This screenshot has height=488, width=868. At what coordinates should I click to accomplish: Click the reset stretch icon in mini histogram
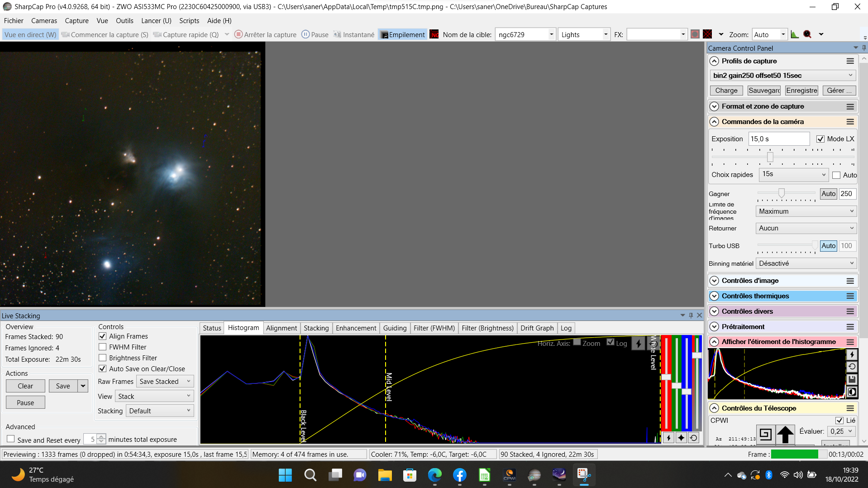point(852,367)
